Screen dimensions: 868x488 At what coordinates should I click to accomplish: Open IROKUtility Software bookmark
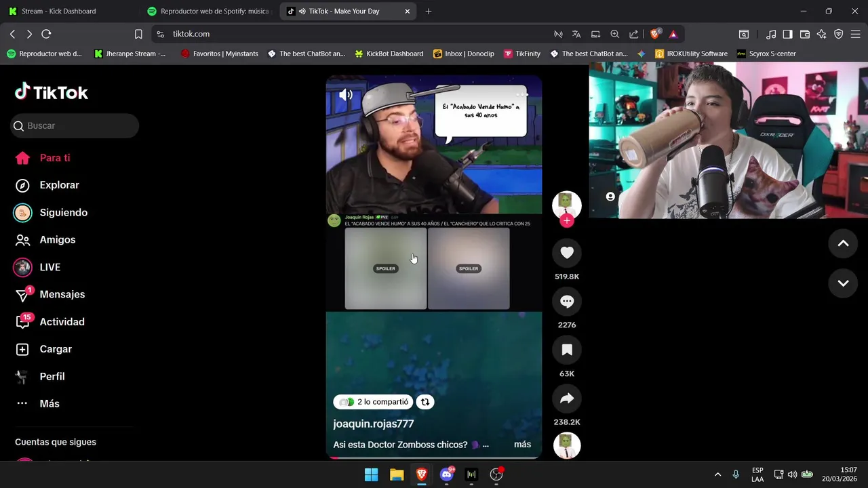[691, 54]
